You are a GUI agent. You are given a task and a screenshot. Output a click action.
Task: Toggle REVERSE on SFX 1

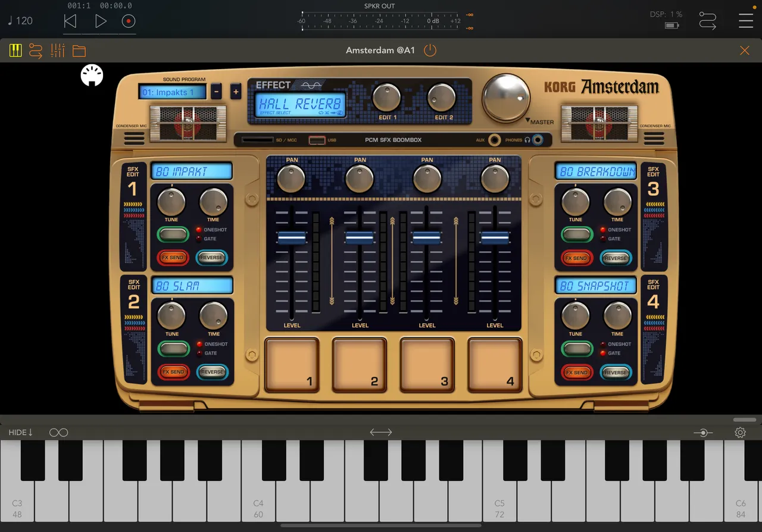212,258
